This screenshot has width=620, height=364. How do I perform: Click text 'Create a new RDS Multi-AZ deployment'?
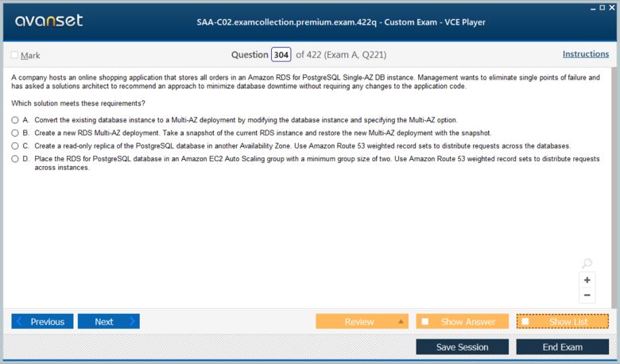97,133
